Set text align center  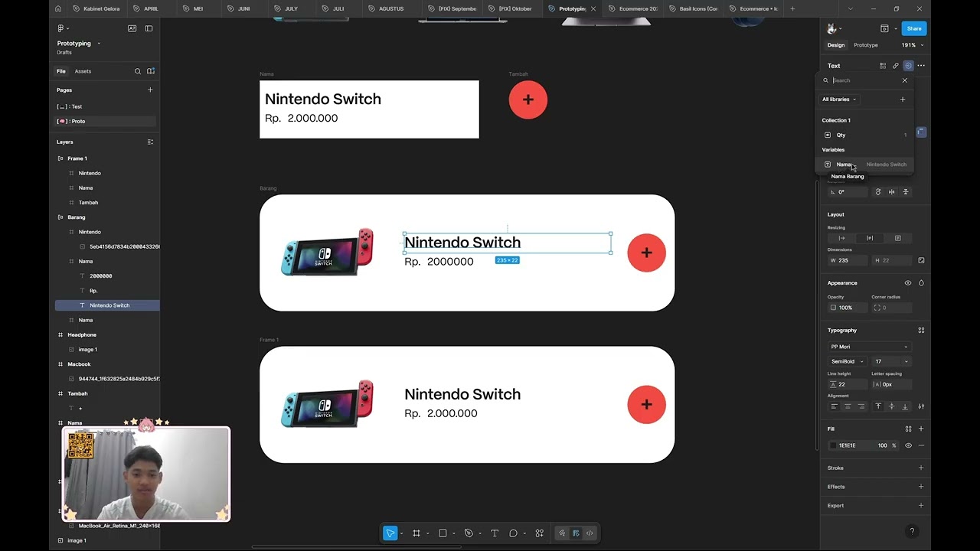848,406
